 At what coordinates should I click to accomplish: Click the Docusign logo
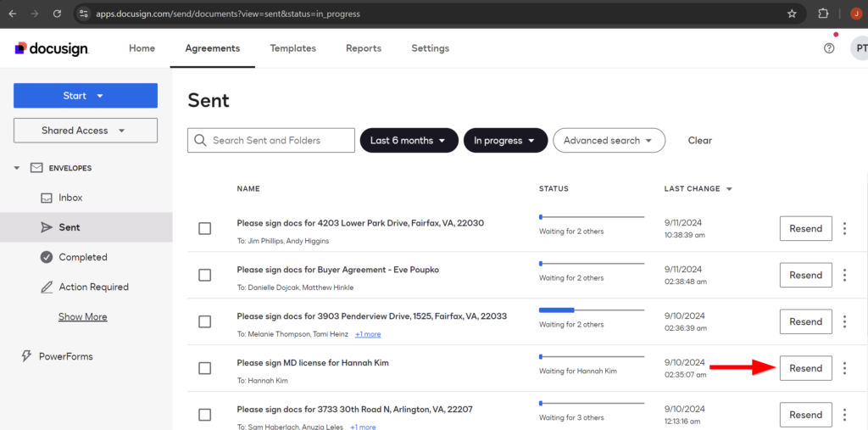52,48
